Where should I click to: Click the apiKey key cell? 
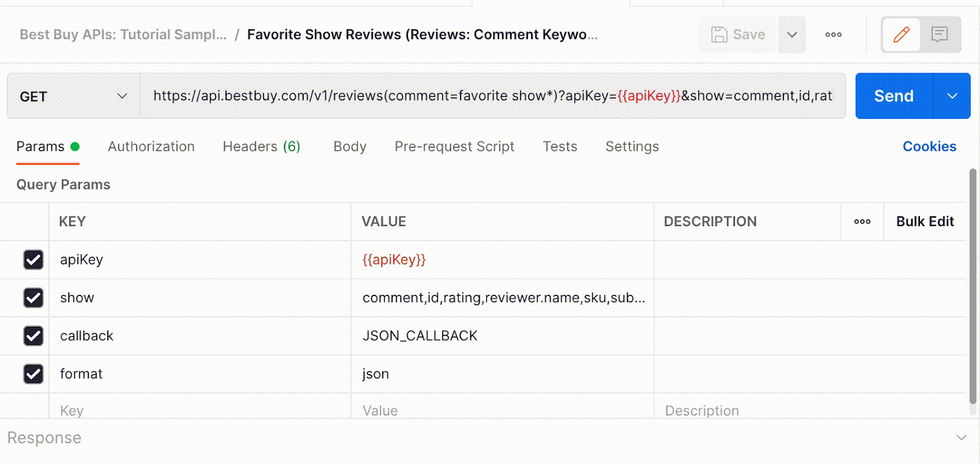tap(200, 260)
